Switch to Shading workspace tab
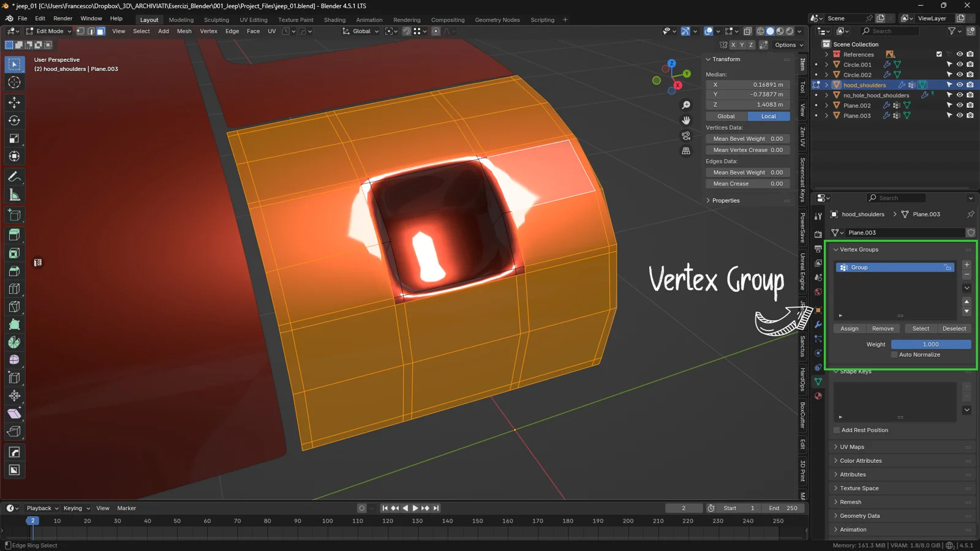This screenshot has width=980, height=551. (x=334, y=20)
